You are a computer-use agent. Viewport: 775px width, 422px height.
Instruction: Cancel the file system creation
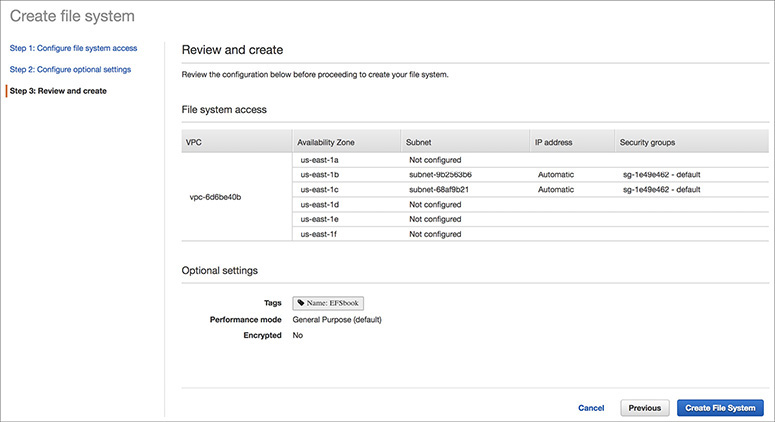[591, 408]
